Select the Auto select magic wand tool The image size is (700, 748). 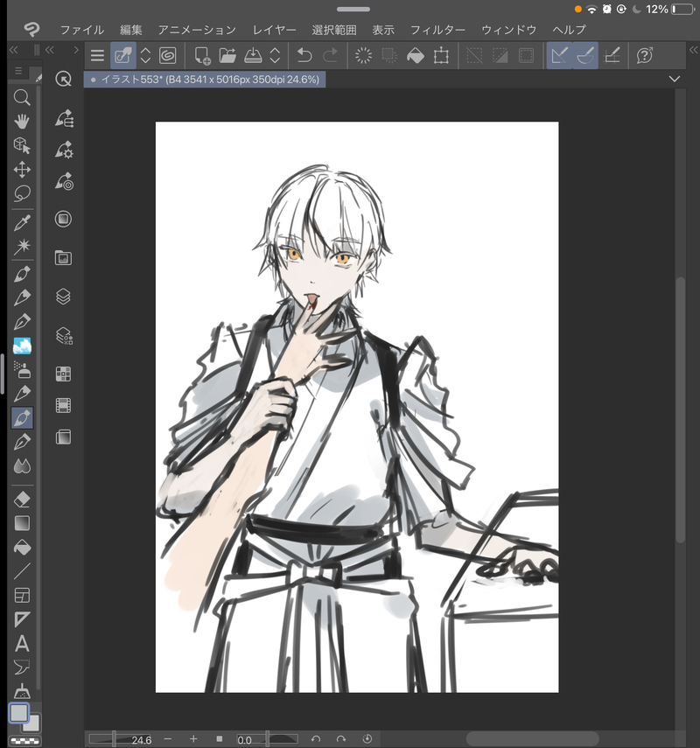pyautogui.click(x=22, y=247)
